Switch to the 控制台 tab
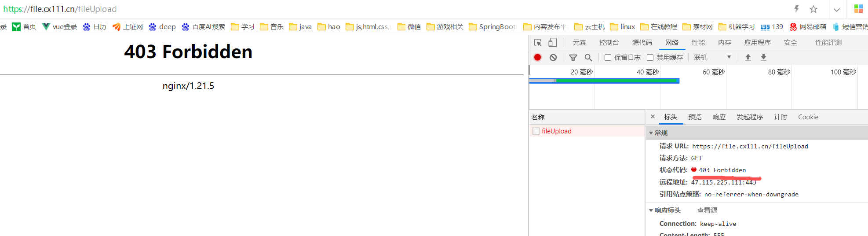The image size is (868, 236). (609, 43)
